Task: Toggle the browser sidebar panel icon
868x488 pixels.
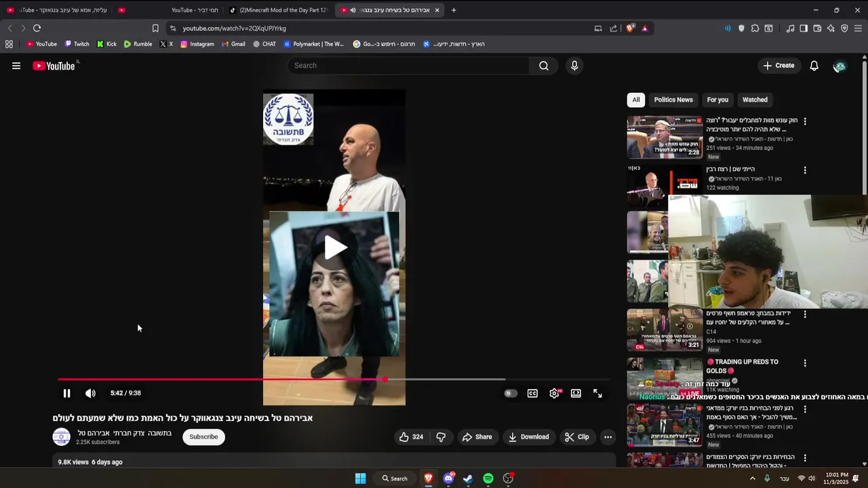Action: [804, 28]
